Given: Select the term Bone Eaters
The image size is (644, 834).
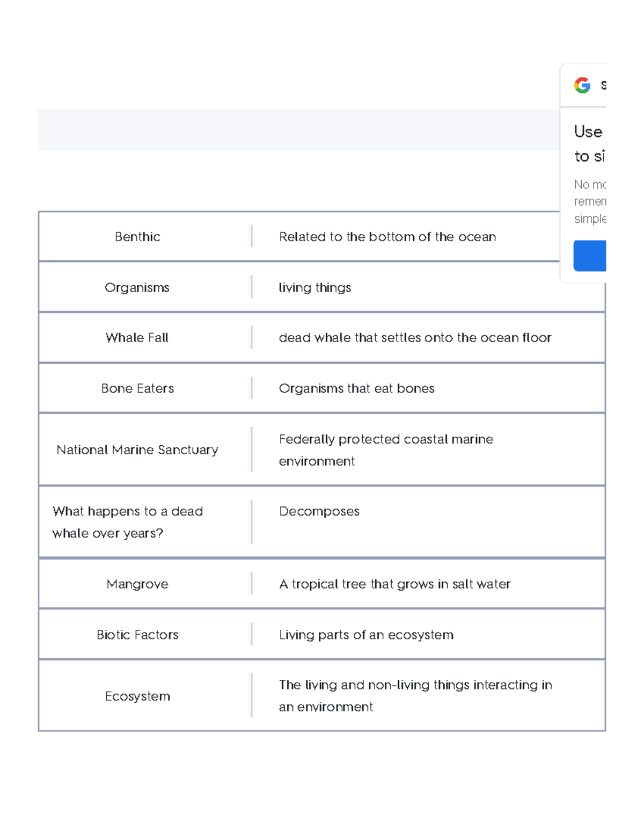Looking at the screenshot, I should point(137,388).
